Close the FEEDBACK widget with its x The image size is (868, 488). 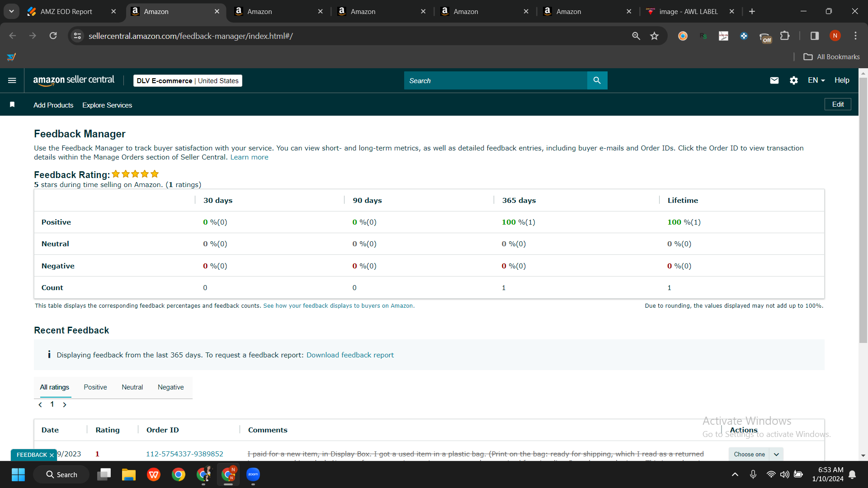[x=52, y=455]
